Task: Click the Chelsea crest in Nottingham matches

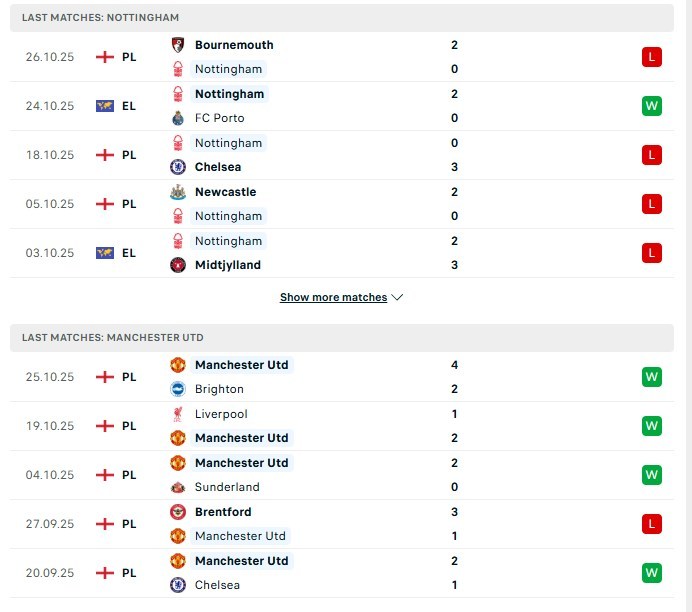Action: (x=178, y=167)
